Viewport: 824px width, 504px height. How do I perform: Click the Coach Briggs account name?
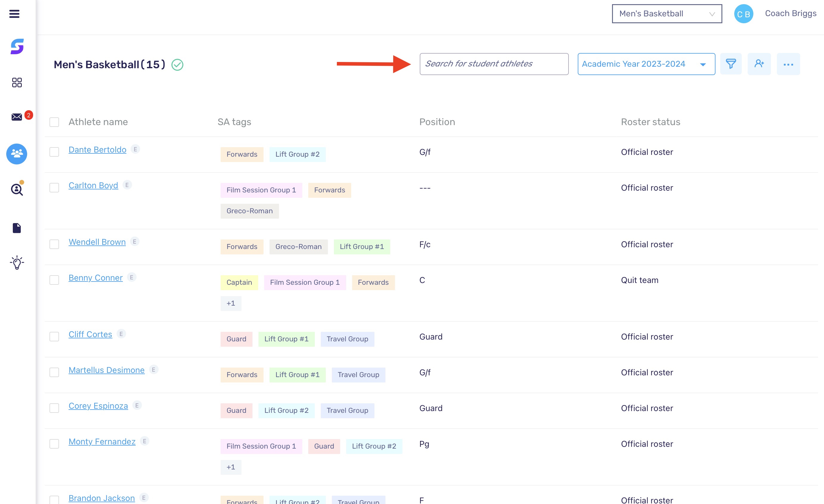(x=790, y=13)
